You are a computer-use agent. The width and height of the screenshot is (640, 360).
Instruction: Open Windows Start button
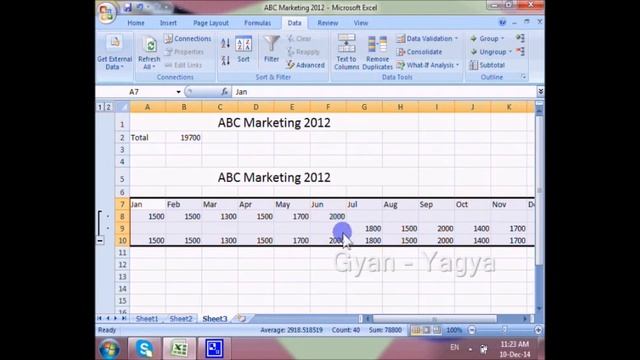click(109, 349)
